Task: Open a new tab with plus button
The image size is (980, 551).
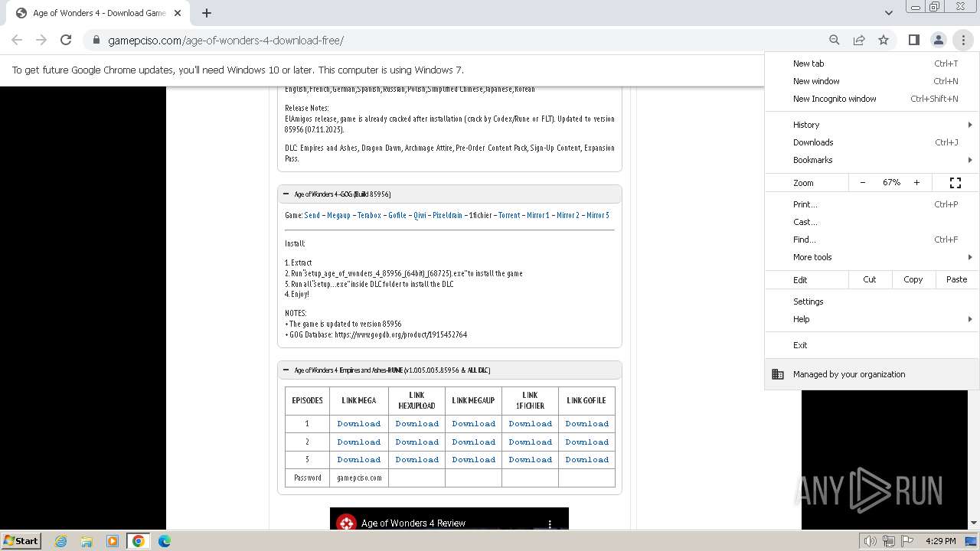Action: [x=207, y=12]
